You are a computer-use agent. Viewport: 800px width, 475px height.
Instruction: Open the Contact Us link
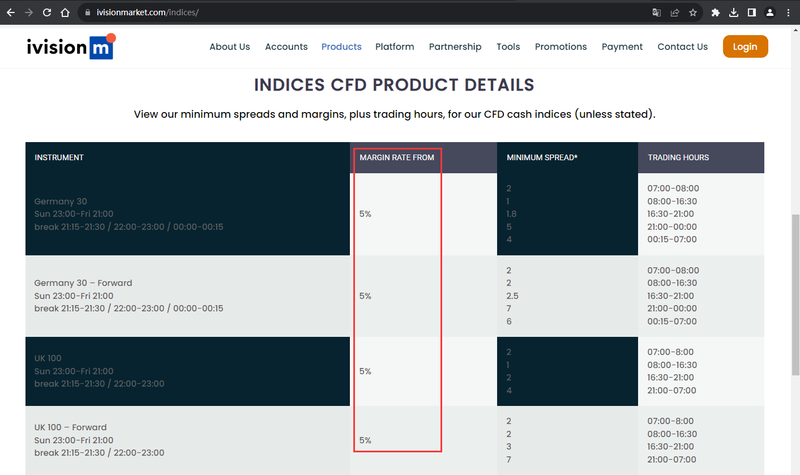point(682,46)
